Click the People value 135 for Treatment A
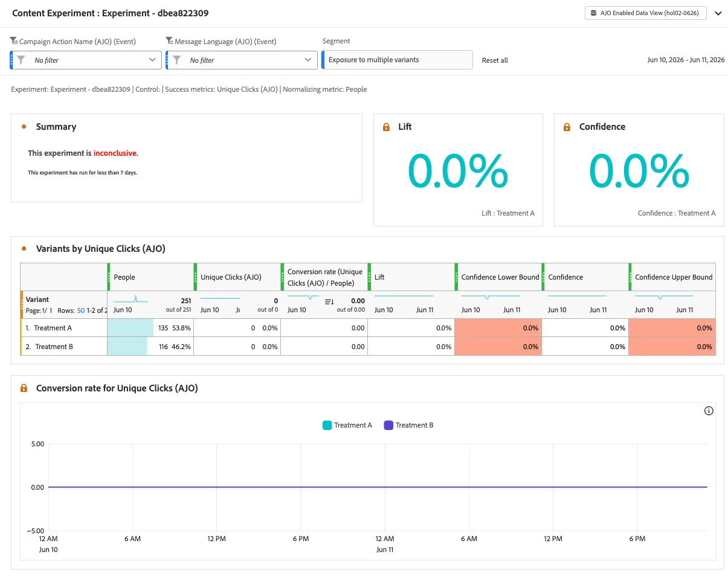728x578 pixels. 163,328
